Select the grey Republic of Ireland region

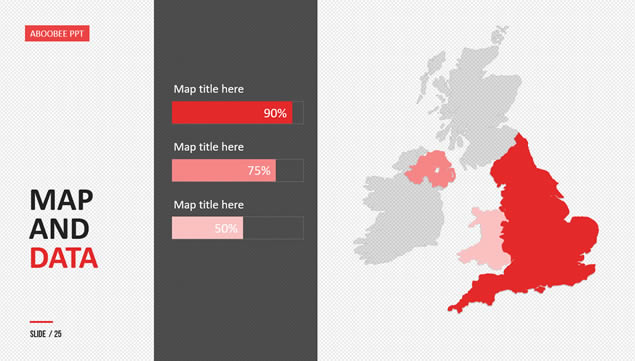point(399,215)
